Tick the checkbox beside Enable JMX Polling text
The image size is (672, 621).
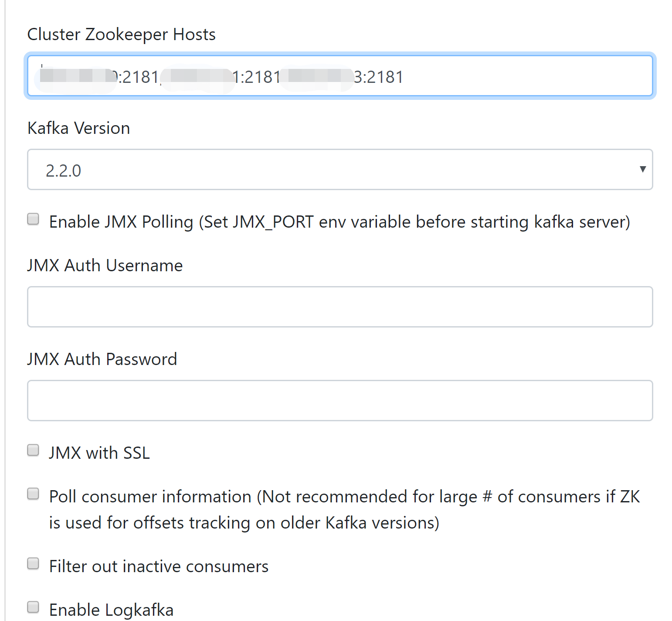coord(33,219)
